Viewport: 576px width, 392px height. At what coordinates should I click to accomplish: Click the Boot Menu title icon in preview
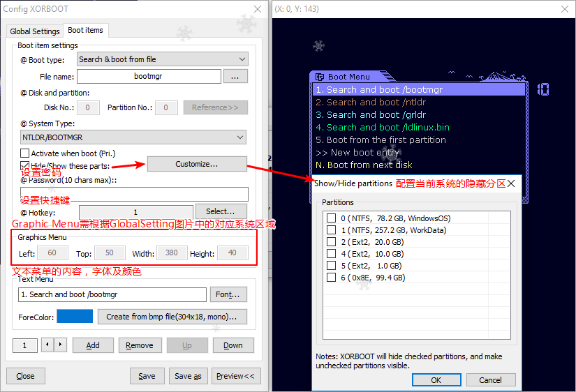(x=320, y=77)
